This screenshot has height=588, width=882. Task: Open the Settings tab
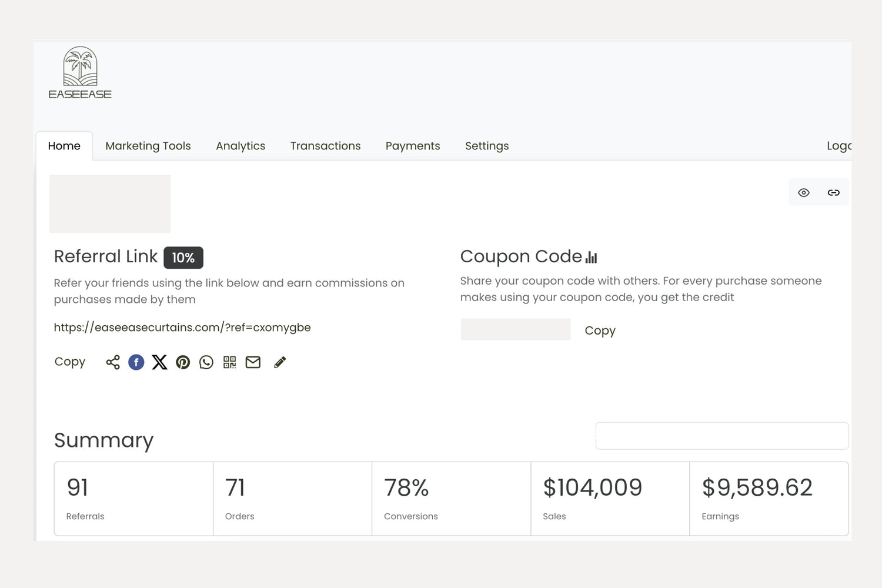pyautogui.click(x=487, y=146)
